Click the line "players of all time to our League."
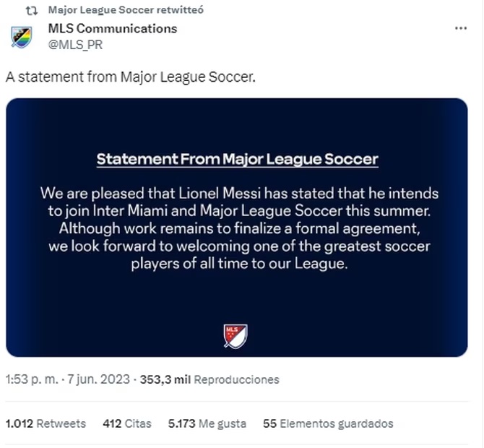Image resolution: width=484 pixels, height=448 pixels. coord(239,264)
